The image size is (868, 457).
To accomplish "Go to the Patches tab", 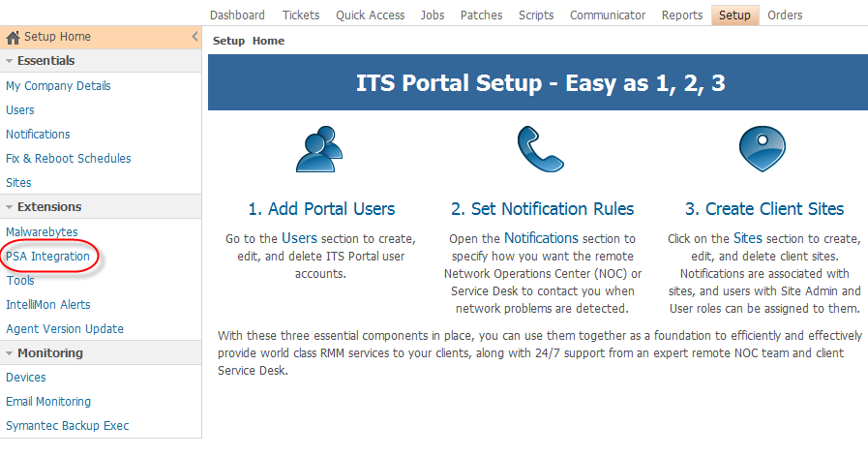I will [481, 15].
